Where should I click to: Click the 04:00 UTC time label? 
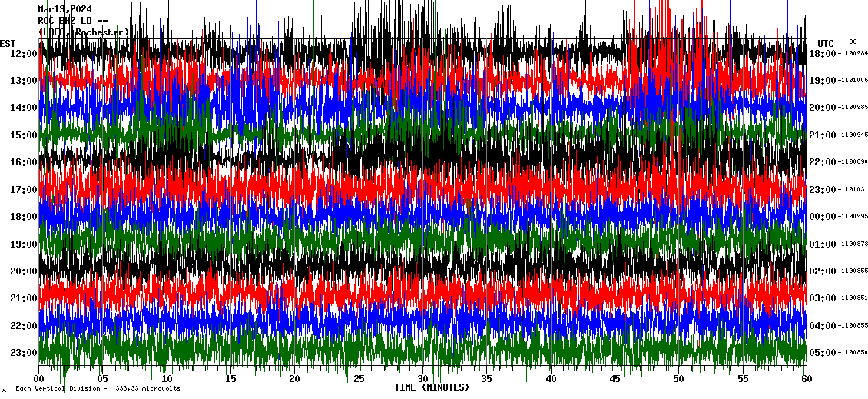point(822,325)
